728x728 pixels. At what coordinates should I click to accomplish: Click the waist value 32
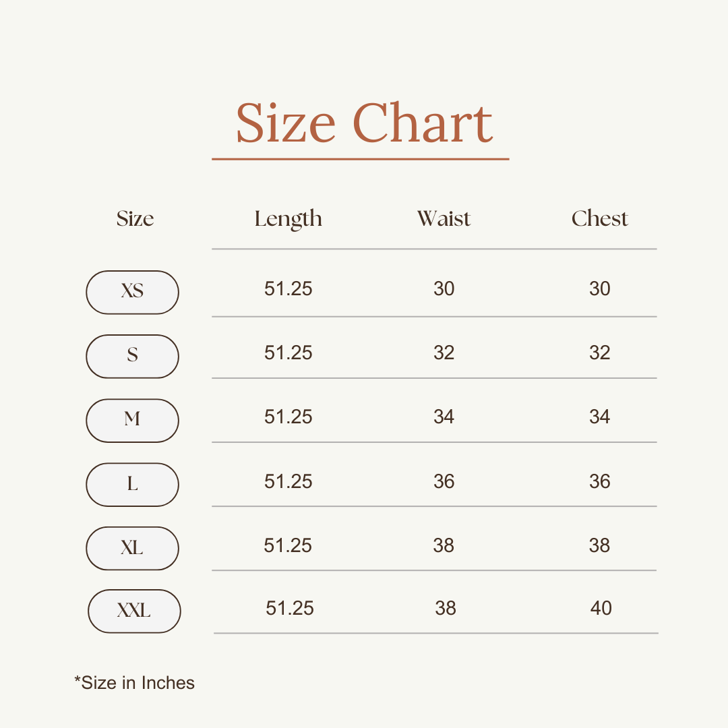(x=444, y=353)
